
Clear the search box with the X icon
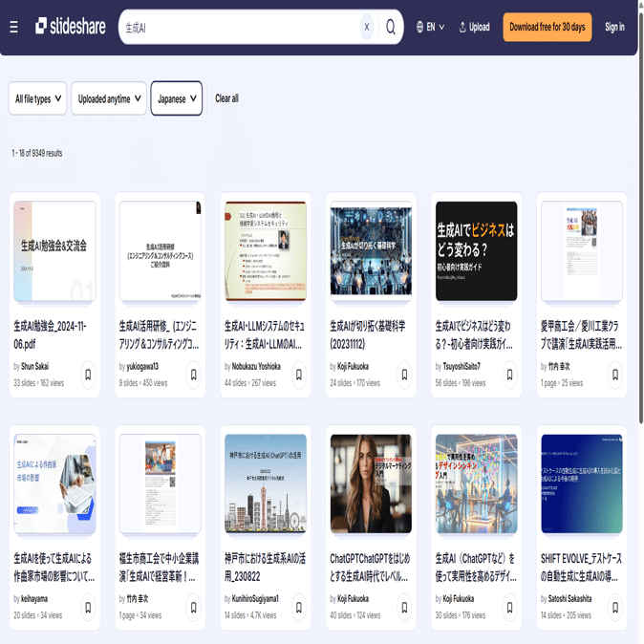[x=366, y=27]
